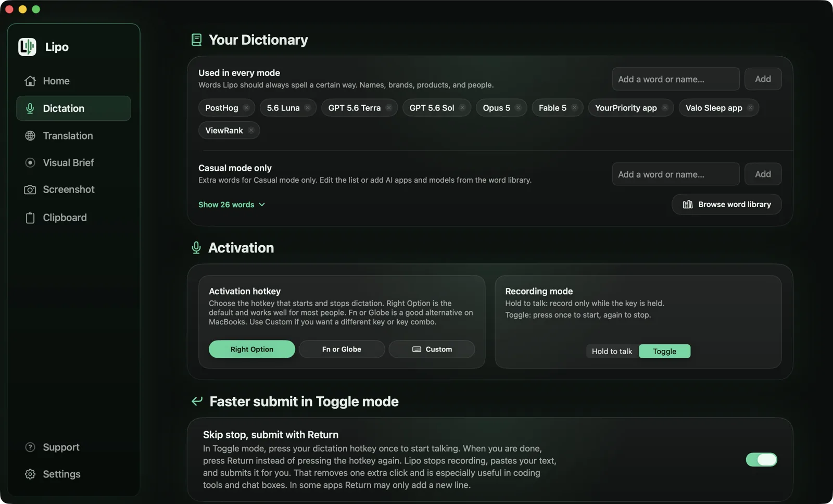Click the Casual mode only heading

pyautogui.click(x=235, y=168)
